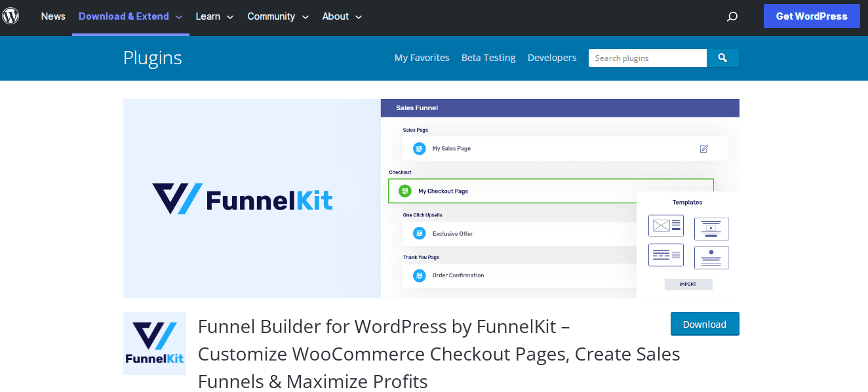868x392 pixels.
Task: Expand the Download & Extend menu
Action: click(130, 16)
